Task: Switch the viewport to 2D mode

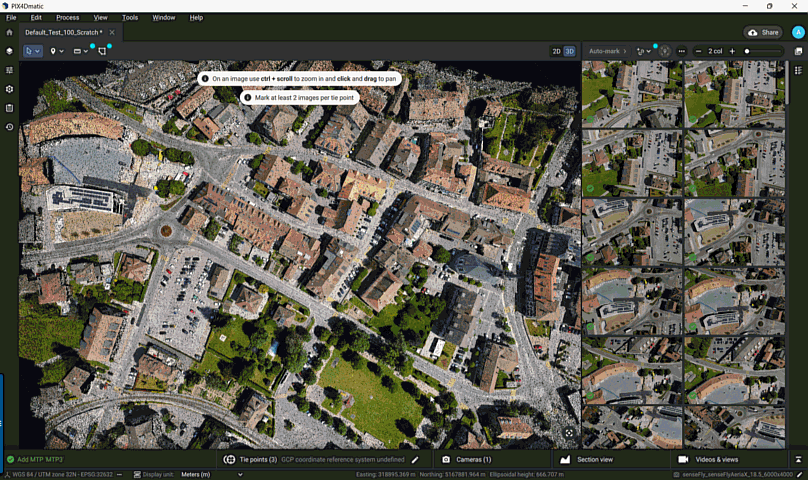Action: pos(556,51)
